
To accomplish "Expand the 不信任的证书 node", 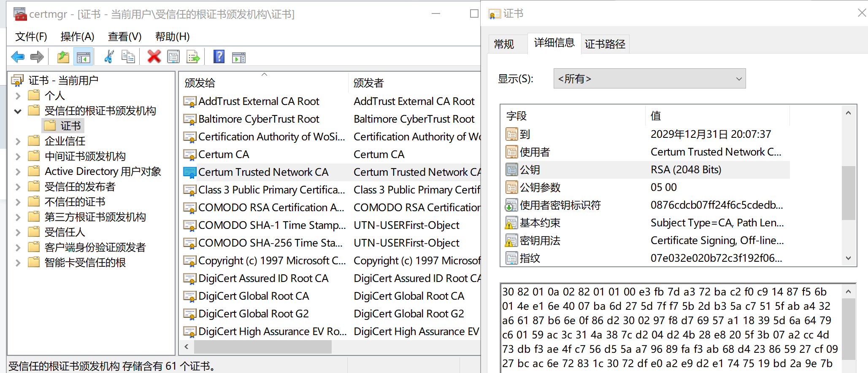I will 18,202.
